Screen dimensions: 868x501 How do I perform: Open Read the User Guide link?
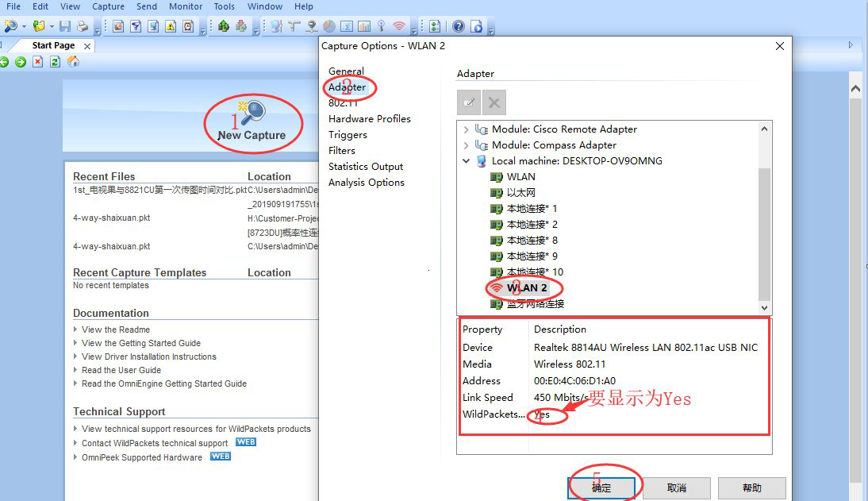(x=121, y=370)
